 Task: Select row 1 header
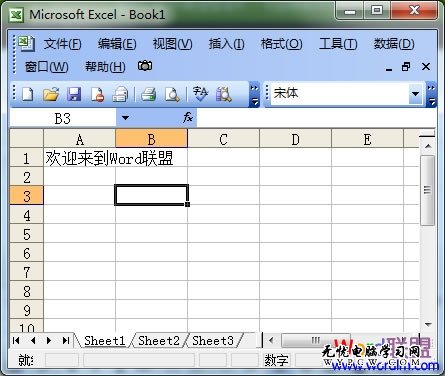pyautogui.click(x=26, y=158)
